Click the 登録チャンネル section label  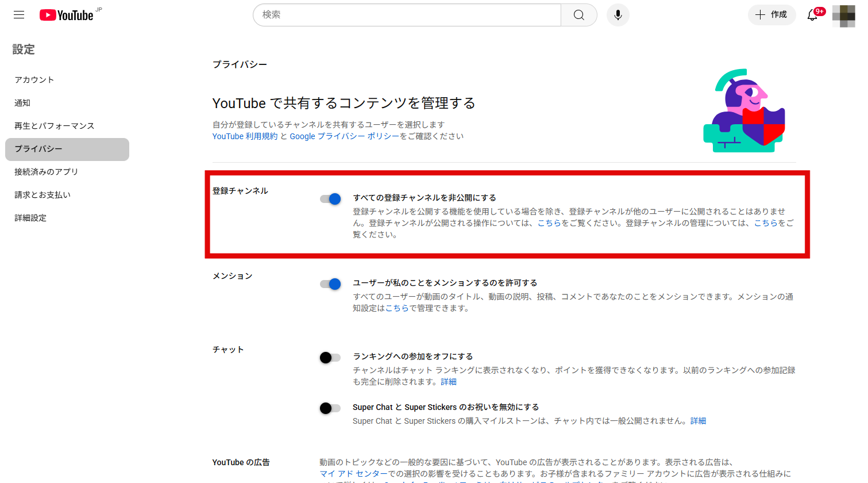pos(240,191)
